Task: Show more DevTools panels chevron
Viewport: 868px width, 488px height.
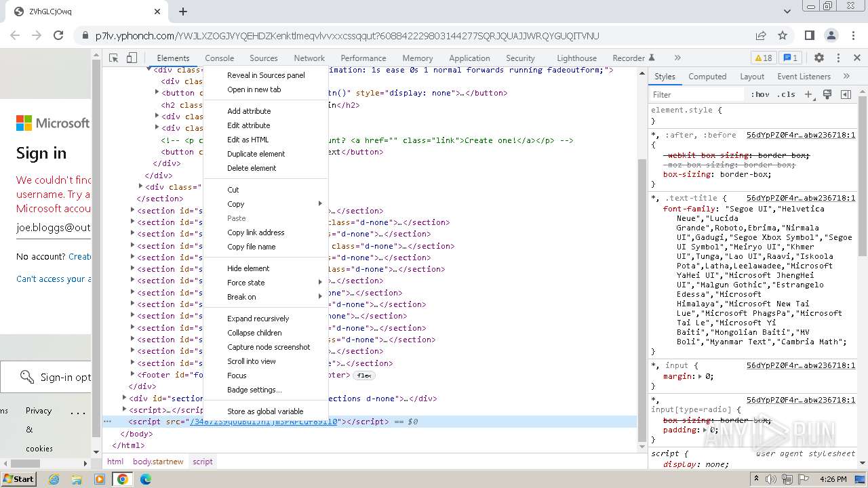Action: [x=677, y=58]
